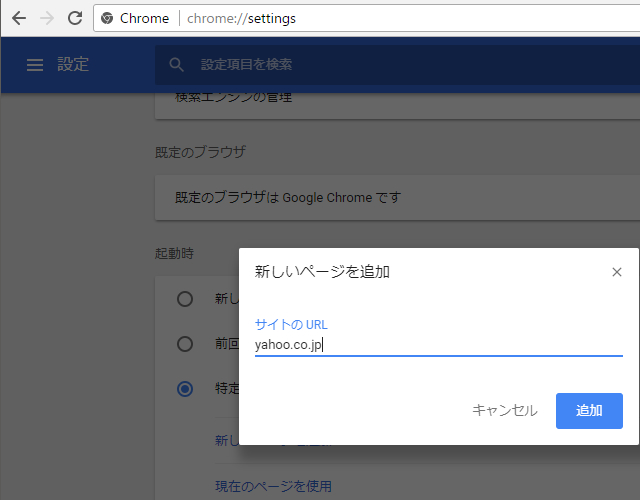
Task: Click the browser forward arrow
Action: [x=47, y=18]
